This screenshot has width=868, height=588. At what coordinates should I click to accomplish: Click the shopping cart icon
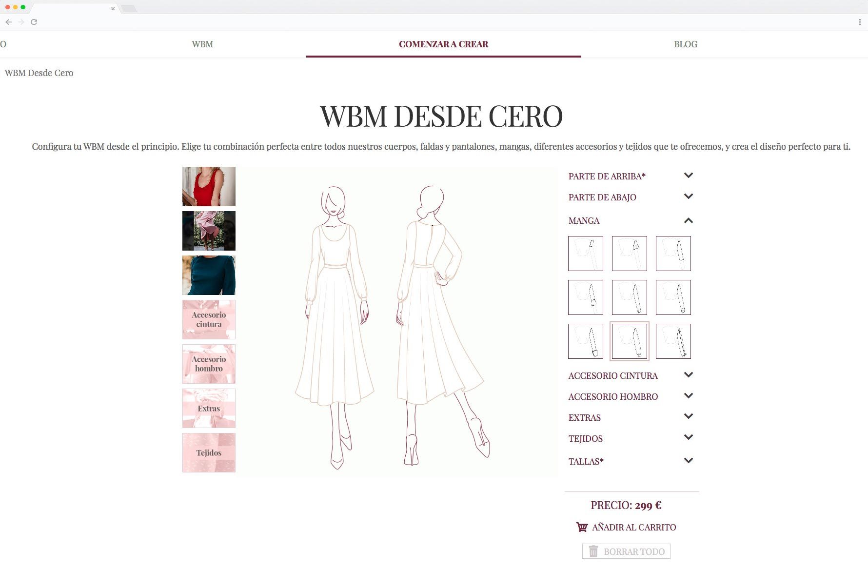[x=582, y=527]
